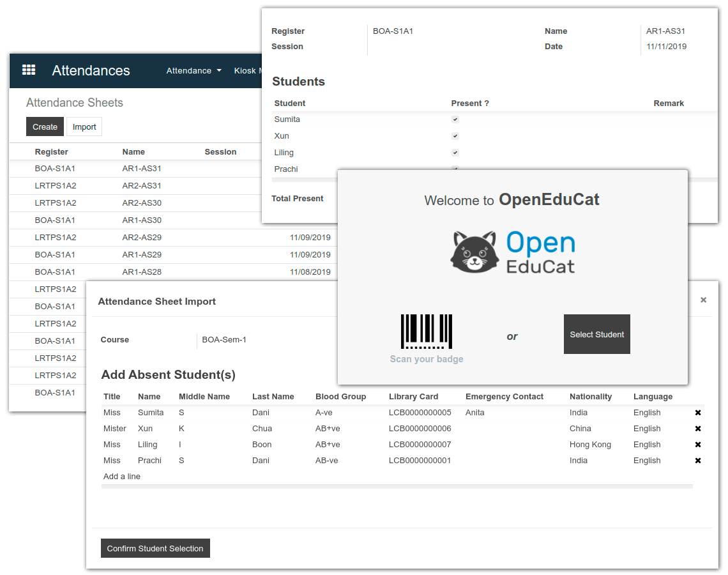This screenshot has width=728, height=575.
Task: Click the Select Student button
Action: click(x=596, y=334)
